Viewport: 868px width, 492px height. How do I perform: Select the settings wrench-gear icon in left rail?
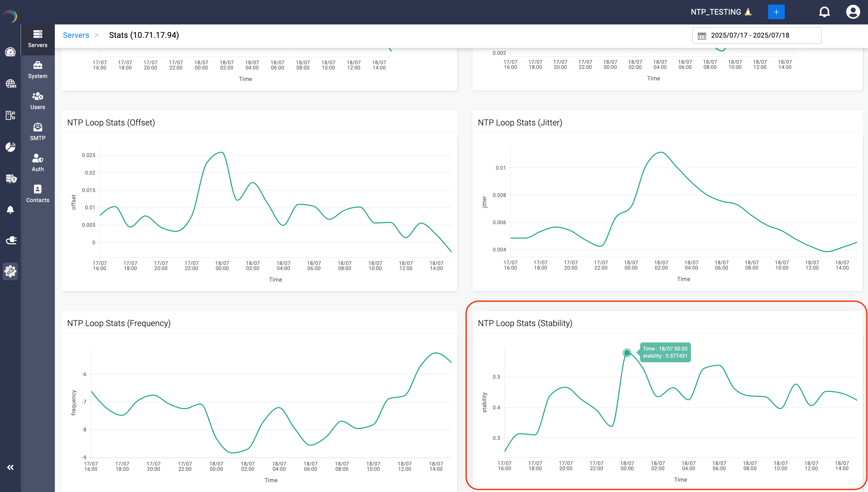(10, 271)
